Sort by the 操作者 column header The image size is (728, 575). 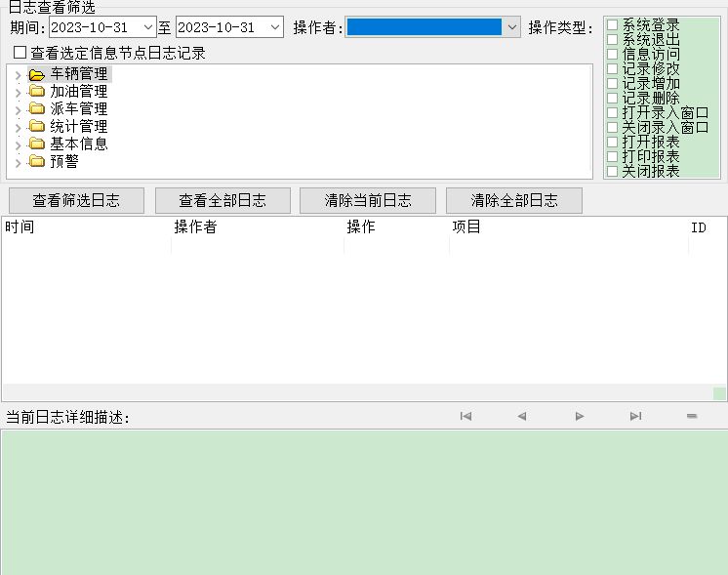click(258, 227)
